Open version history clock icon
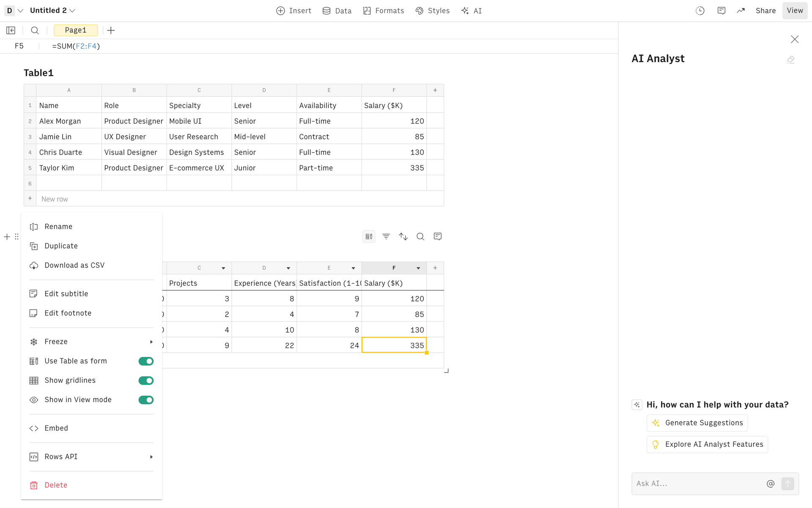 pos(700,11)
